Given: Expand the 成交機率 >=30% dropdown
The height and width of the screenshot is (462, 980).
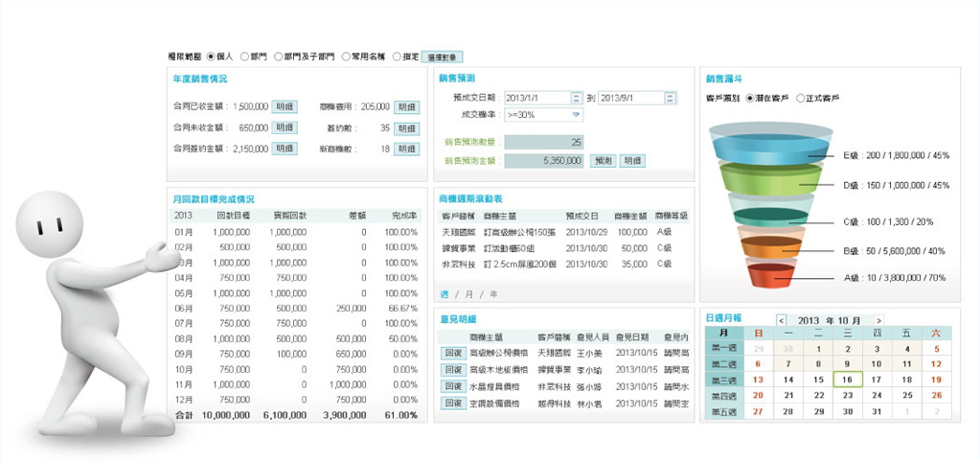Looking at the screenshot, I should pyautogui.click(x=576, y=115).
